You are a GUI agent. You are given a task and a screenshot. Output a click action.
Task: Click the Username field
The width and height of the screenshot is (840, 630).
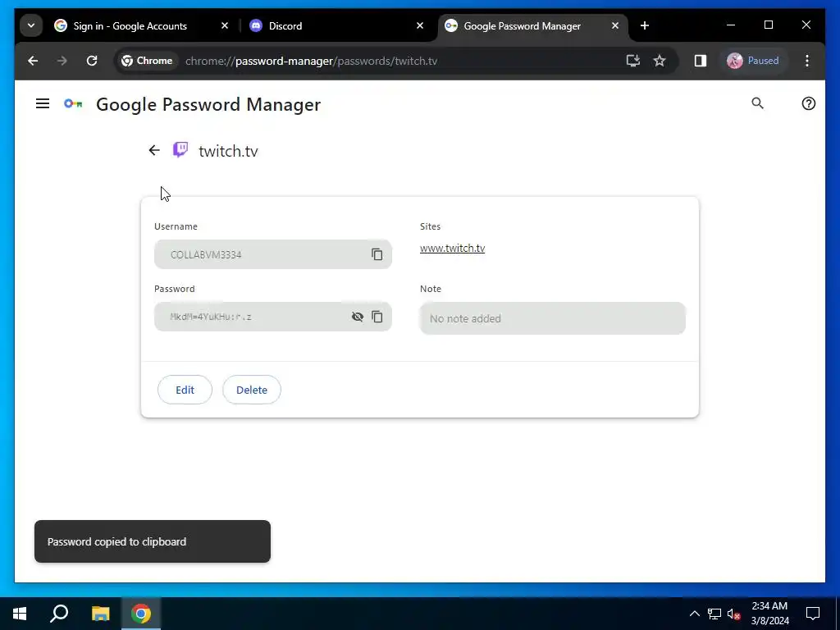pyautogui.click(x=272, y=254)
